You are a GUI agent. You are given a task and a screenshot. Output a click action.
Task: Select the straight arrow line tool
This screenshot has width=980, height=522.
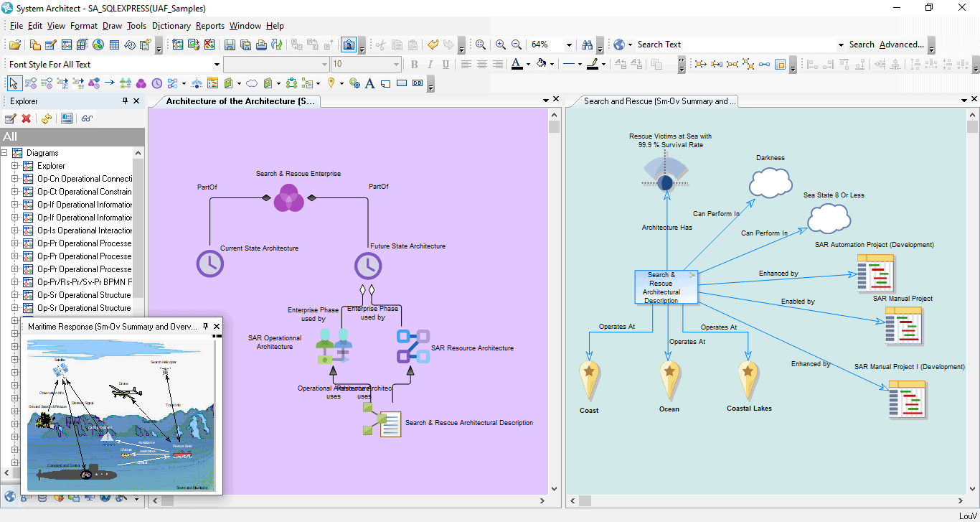110,83
